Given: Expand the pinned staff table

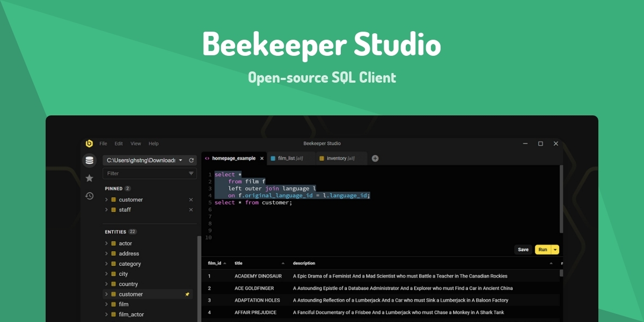Looking at the screenshot, I should (x=106, y=210).
